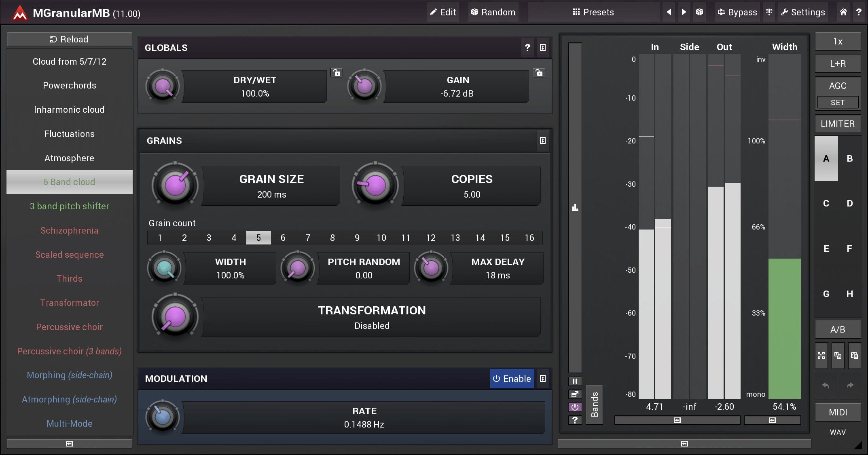
Task: Open the Presets menu
Action: pyautogui.click(x=593, y=12)
